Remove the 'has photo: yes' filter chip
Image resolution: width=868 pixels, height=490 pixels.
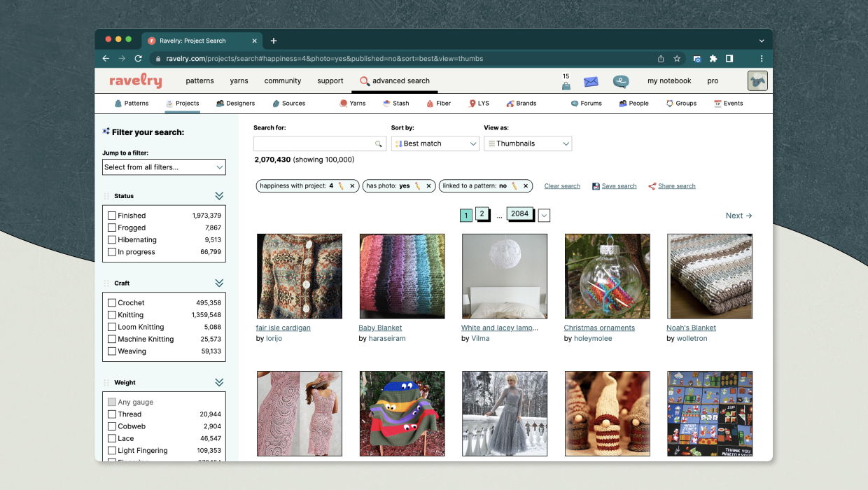[x=429, y=185]
